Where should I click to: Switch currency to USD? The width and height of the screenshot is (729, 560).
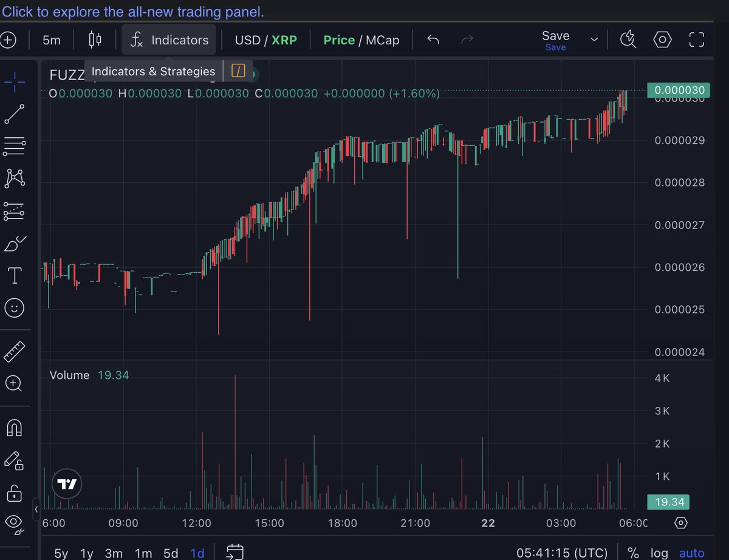click(x=247, y=40)
